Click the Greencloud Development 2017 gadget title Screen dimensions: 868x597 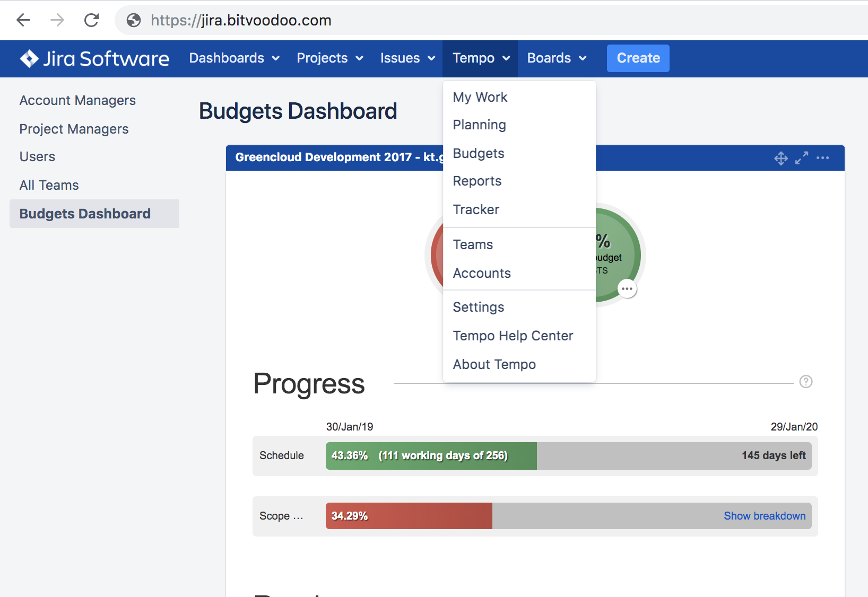click(x=340, y=157)
